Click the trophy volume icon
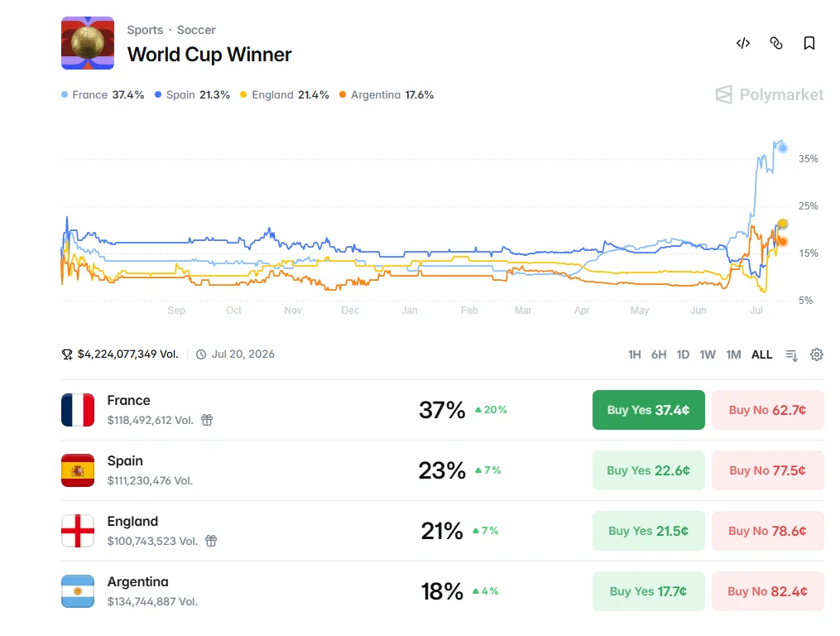 67,354
